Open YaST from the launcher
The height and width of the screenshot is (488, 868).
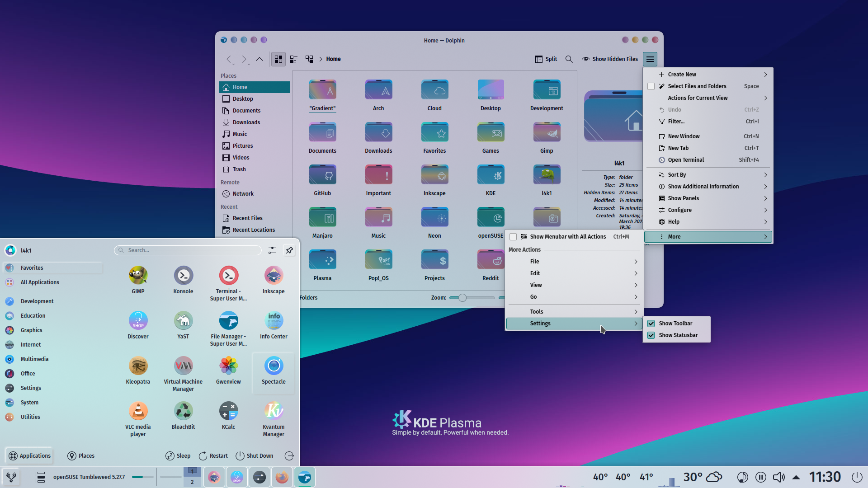click(183, 325)
